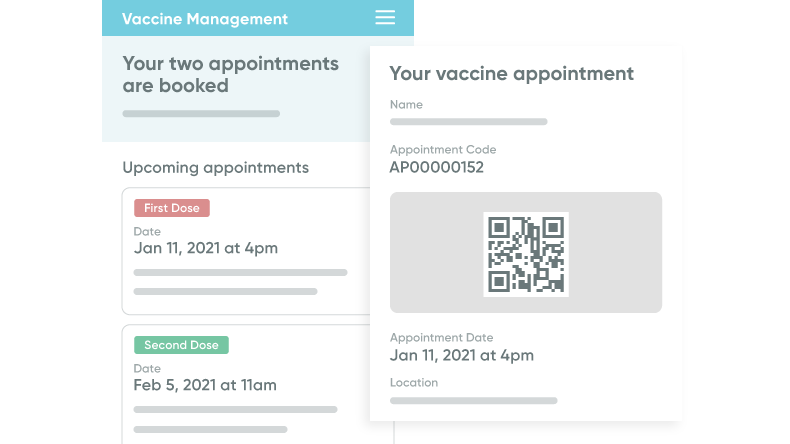This screenshot has width=790, height=444.
Task: Click the Appointment Code label
Action: click(443, 149)
